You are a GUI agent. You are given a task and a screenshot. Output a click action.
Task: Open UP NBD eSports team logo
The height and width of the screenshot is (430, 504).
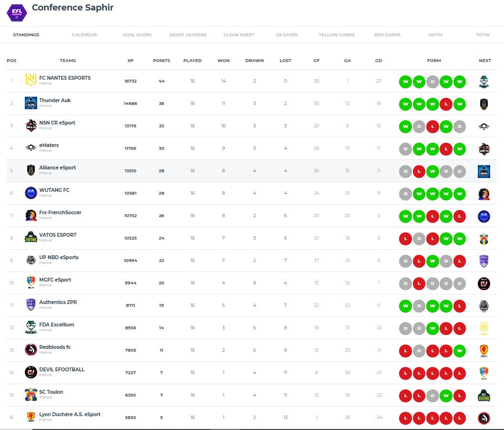coord(31,260)
